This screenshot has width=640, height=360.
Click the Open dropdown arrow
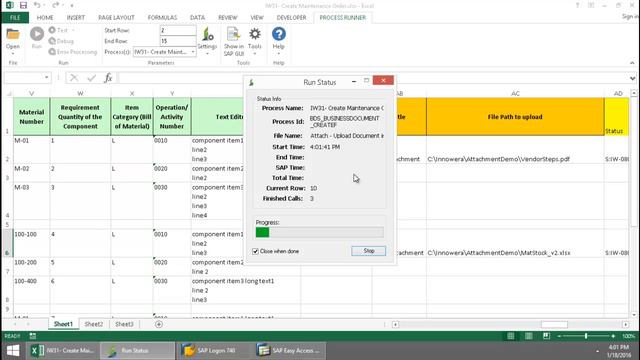13,53
